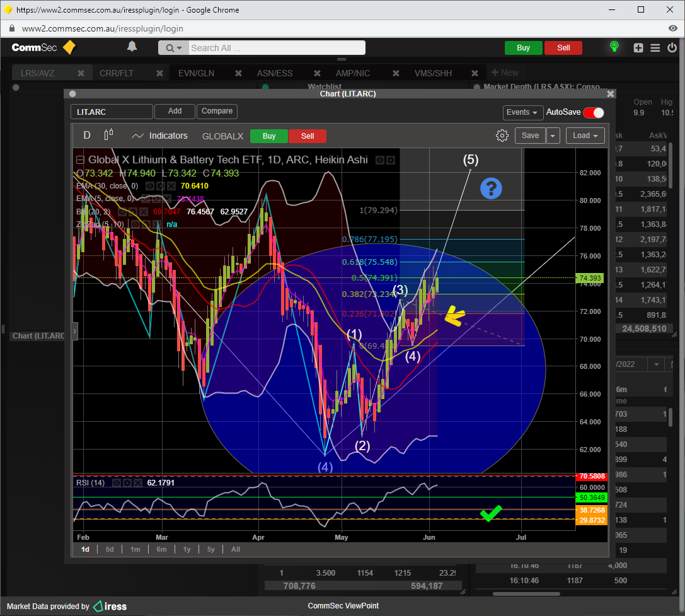Viewport: 685px width, 616px height.
Task: Remove the EMA (30) indicator
Action: pos(171,186)
